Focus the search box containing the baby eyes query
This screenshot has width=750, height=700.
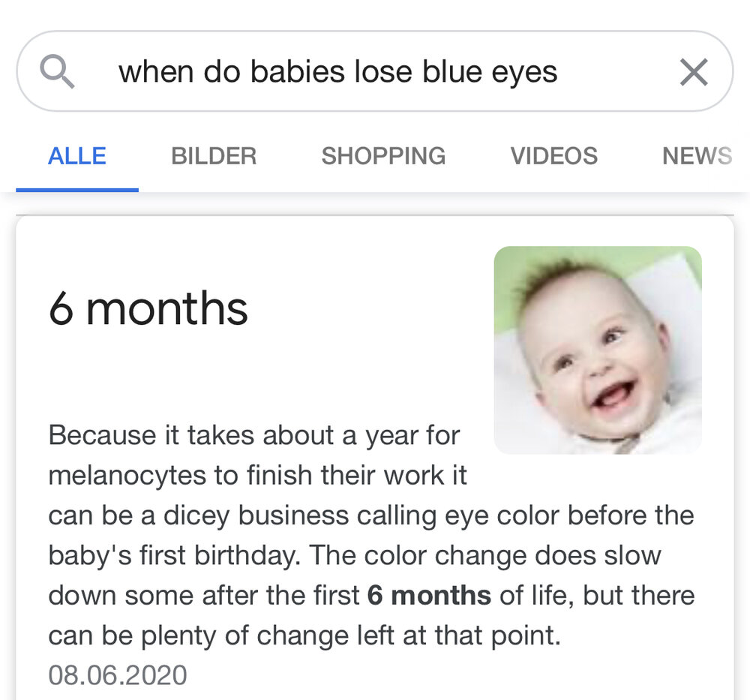point(374,71)
